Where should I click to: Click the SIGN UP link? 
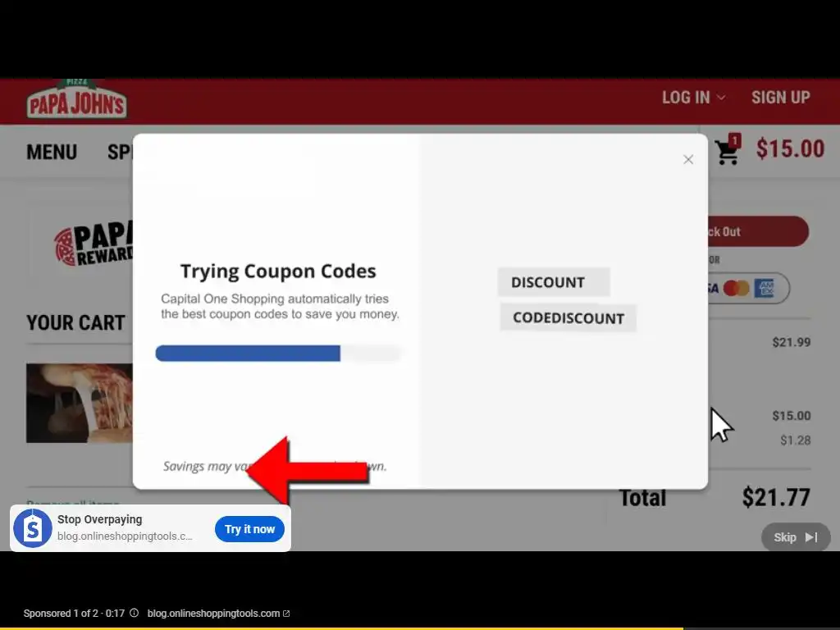781,98
